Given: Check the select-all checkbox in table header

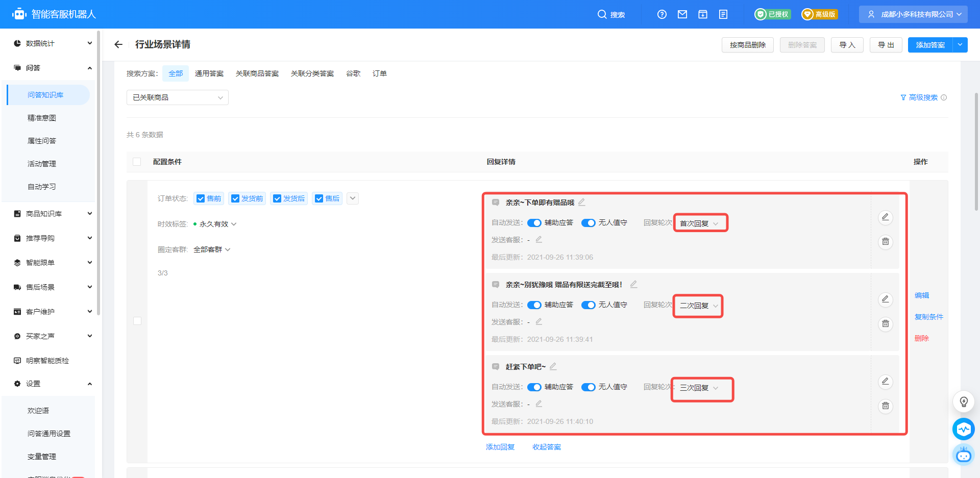Looking at the screenshot, I should click(x=137, y=162).
